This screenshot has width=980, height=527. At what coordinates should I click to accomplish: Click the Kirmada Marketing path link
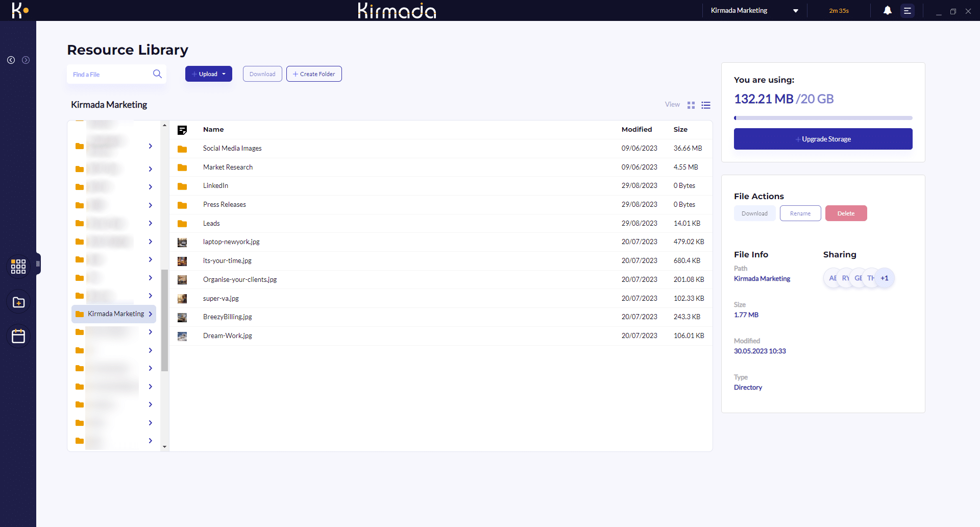[x=762, y=279]
